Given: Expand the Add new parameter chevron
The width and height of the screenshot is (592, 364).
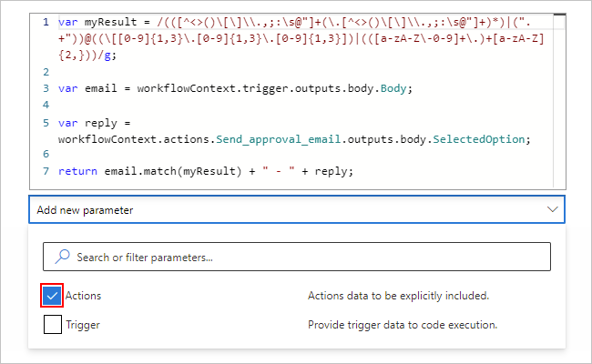Looking at the screenshot, I should coord(552,209).
